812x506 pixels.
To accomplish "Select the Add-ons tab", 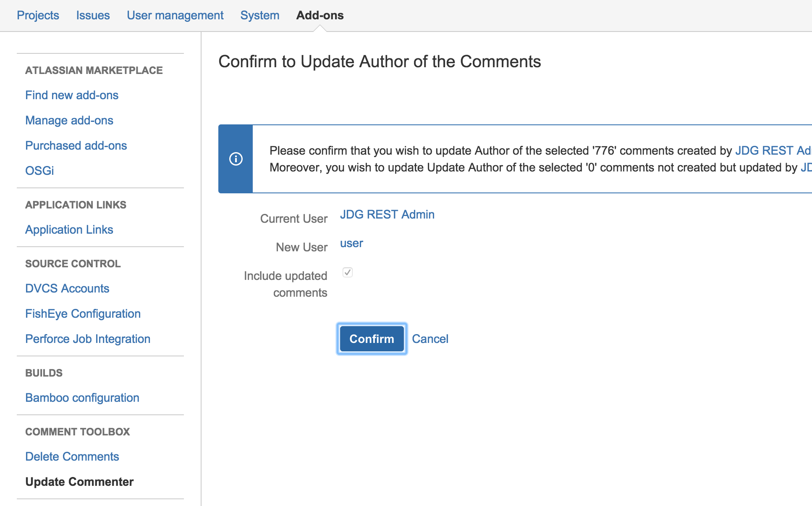I will point(320,15).
